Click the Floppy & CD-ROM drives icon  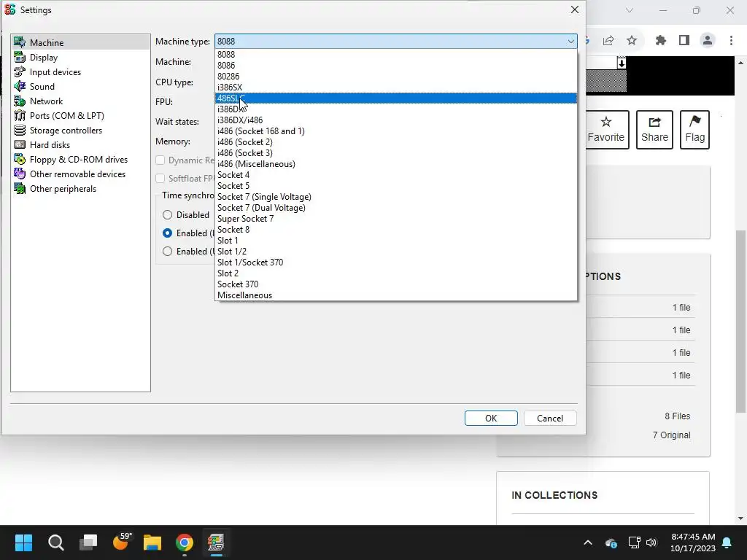pyautogui.click(x=20, y=160)
